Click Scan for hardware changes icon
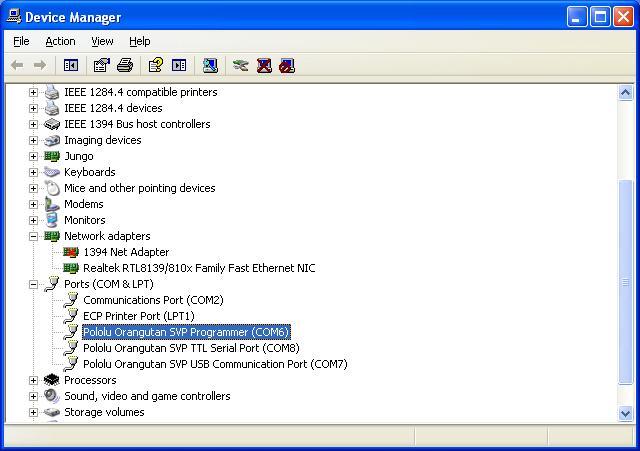The height and width of the screenshot is (451, 640). 210,65
